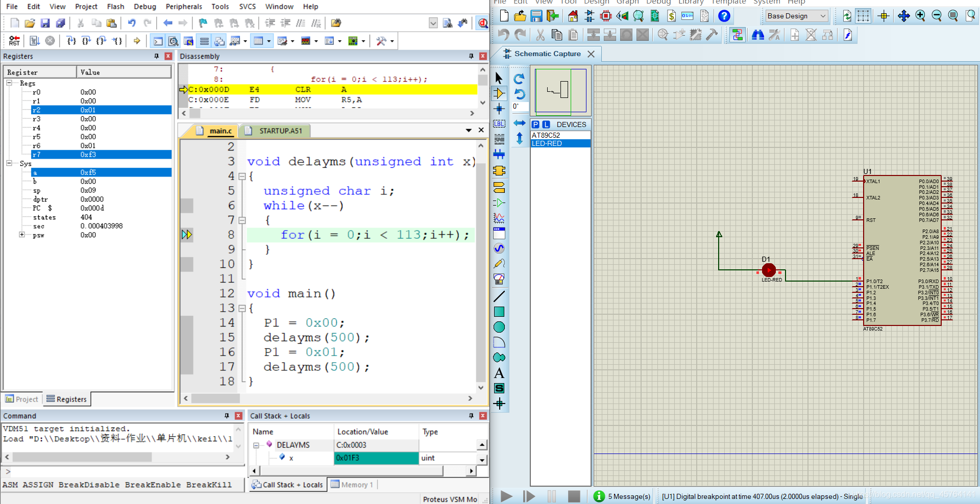
Task: Collapse the Sys tree group in Registers
Action: pyautogui.click(x=9, y=163)
